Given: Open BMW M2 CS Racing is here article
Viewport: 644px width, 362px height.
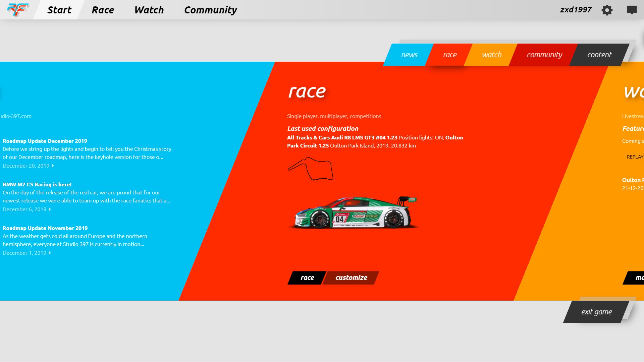Looking at the screenshot, I should (x=37, y=184).
